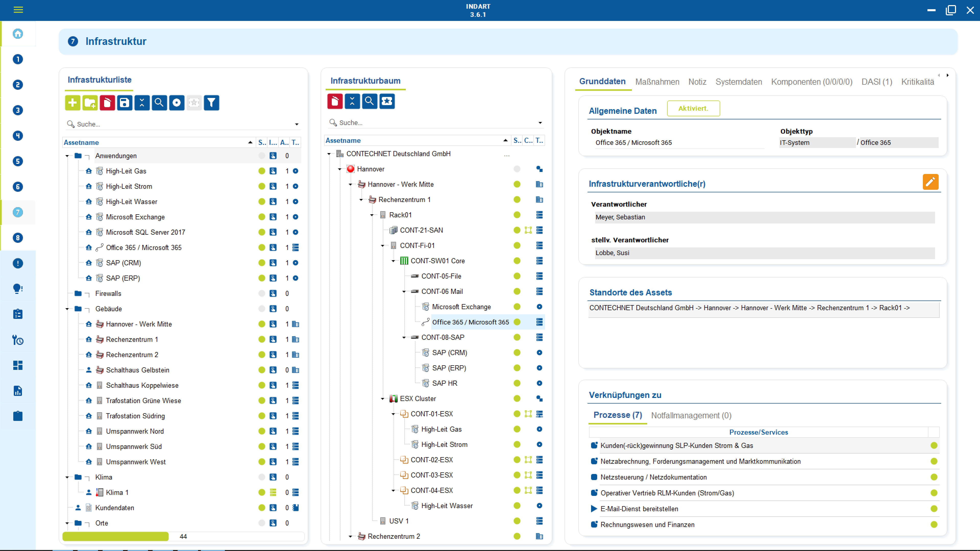Click the filter funnel icon in Infrastrukturliste
The width and height of the screenshot is (980, 551).
pyautogui.click(x=212, y=103)
